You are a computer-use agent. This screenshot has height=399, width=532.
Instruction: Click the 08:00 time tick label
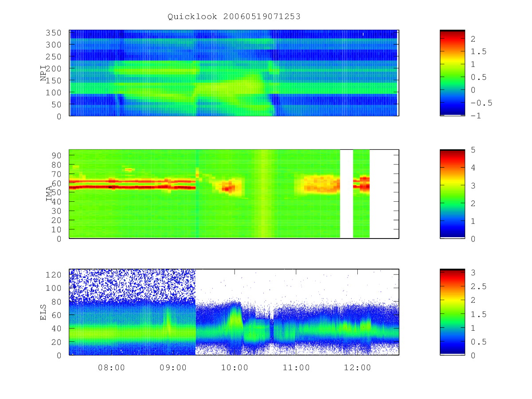coord(111,368)
